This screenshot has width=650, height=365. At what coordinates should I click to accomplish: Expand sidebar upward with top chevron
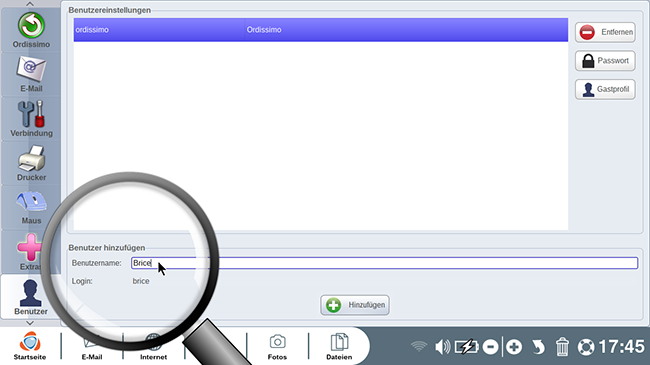tap(30, 4)
